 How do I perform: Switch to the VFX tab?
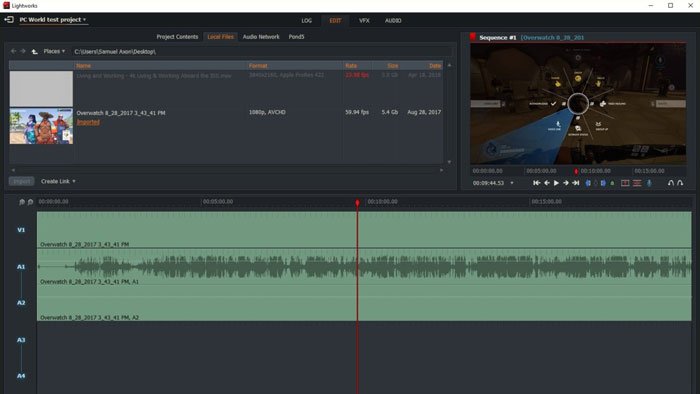click(364, 21)
